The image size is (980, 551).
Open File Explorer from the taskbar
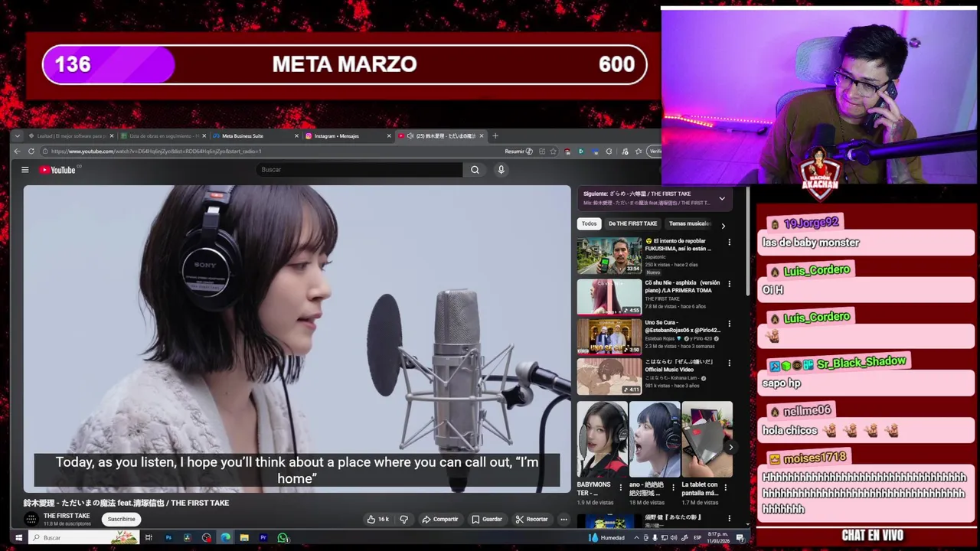pyautogui.click(x=244, y=538)
